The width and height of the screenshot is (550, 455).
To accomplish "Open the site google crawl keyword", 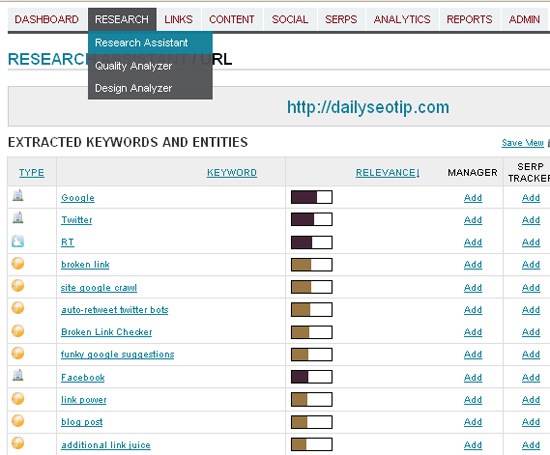I will [99, 288].
